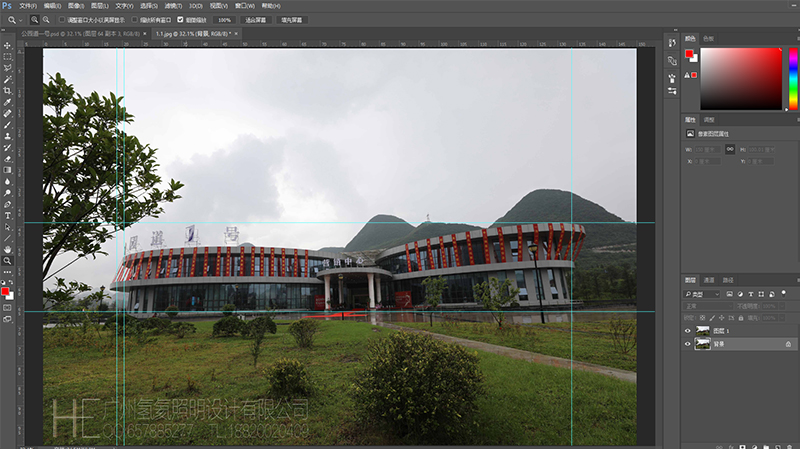Toggle the 细微缩放 checkbox
This screenshot has height=449, width=800.
(x=180, y=19)
